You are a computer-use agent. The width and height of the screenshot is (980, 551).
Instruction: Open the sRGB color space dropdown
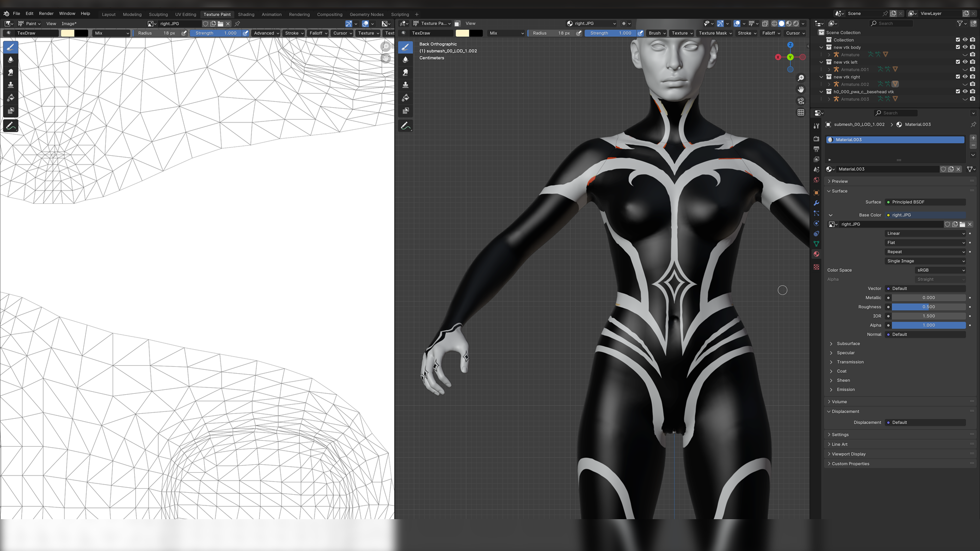(940, 270)
